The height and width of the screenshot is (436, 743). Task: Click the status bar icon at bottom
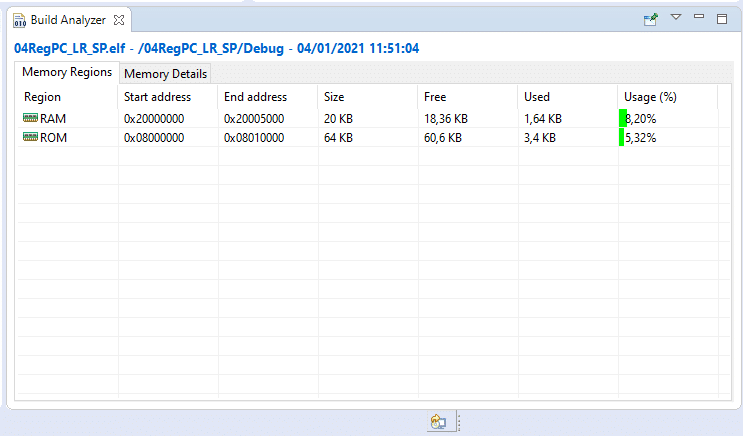[437, 422]
